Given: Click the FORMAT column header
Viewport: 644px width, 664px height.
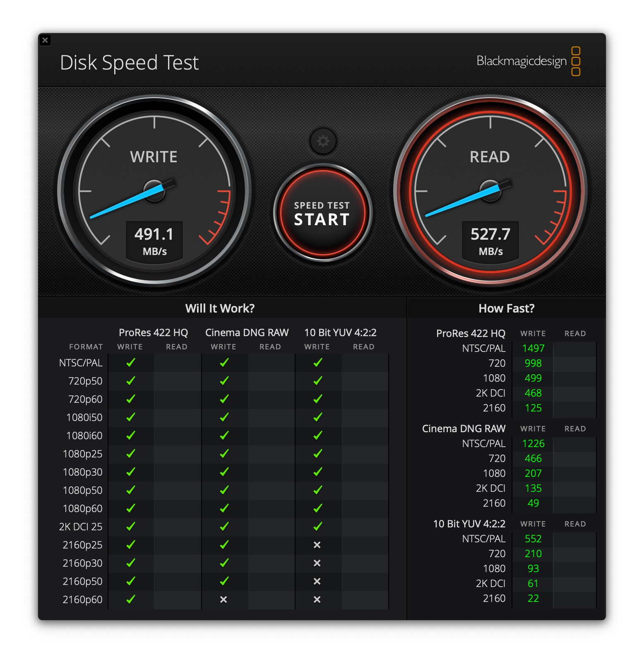Looking at the screenshot, I should point(86,347).
